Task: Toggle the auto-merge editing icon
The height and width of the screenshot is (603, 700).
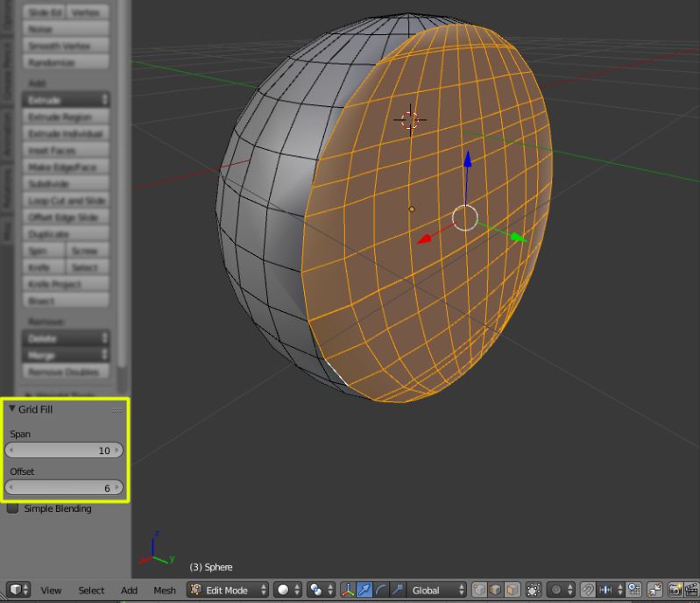Action: point(655,590)
